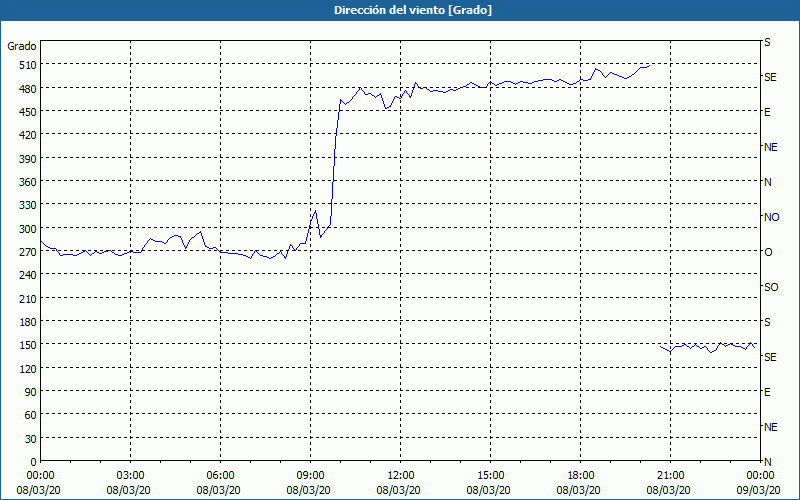Click the 'E' compass label level with 450
Viewport: 800px width, 500px height.
767,112
